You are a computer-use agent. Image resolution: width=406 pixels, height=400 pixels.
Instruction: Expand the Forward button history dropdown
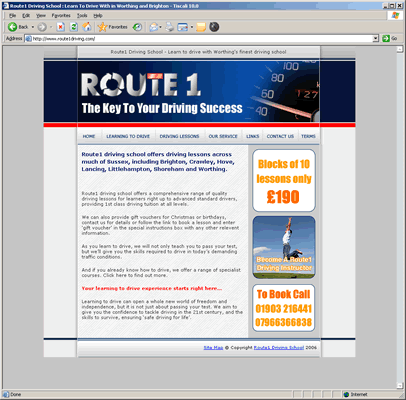[x=51, y=27]
